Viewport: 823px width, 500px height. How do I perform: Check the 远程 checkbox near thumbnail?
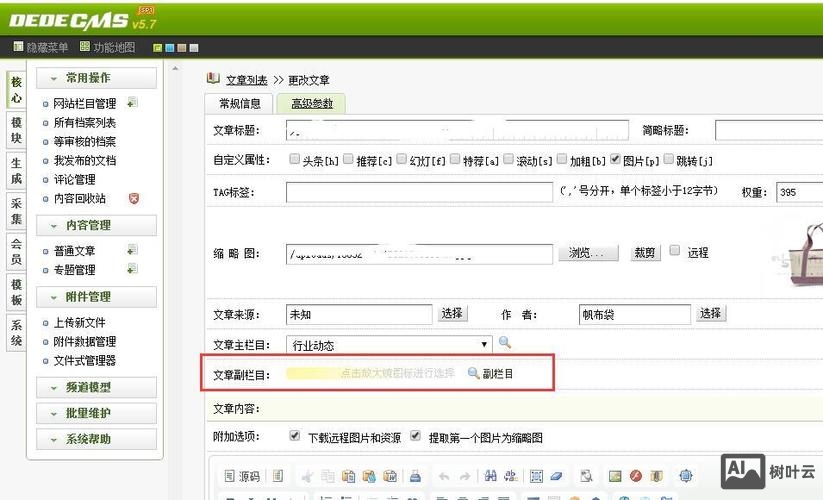click(675, 251)
